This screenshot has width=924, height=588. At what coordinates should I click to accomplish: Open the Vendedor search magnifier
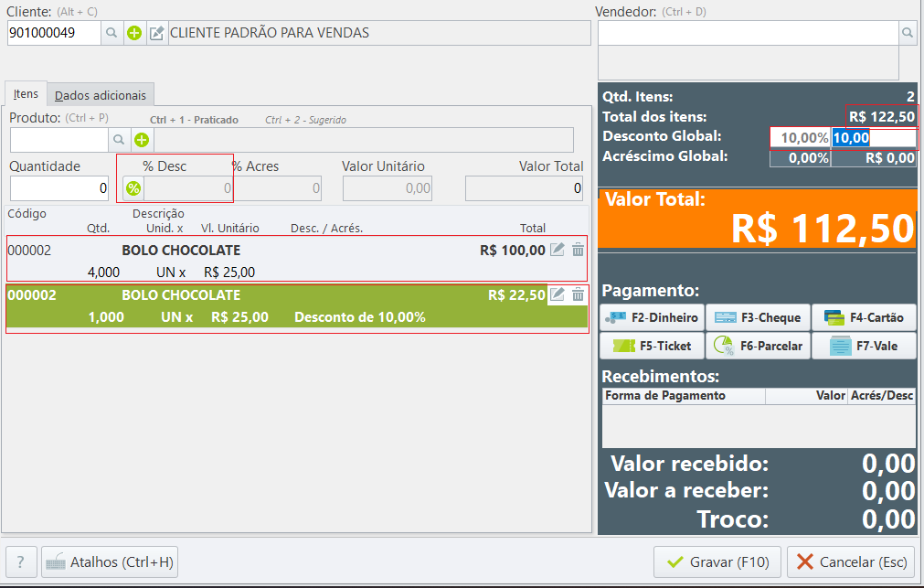pyautogui.click(x=907, y=33)
